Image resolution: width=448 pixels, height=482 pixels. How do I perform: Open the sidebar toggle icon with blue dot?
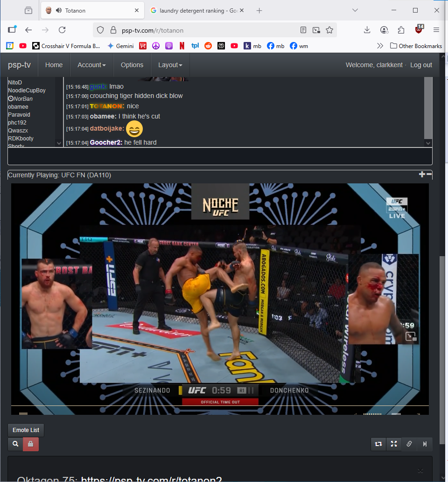(12, 29)
